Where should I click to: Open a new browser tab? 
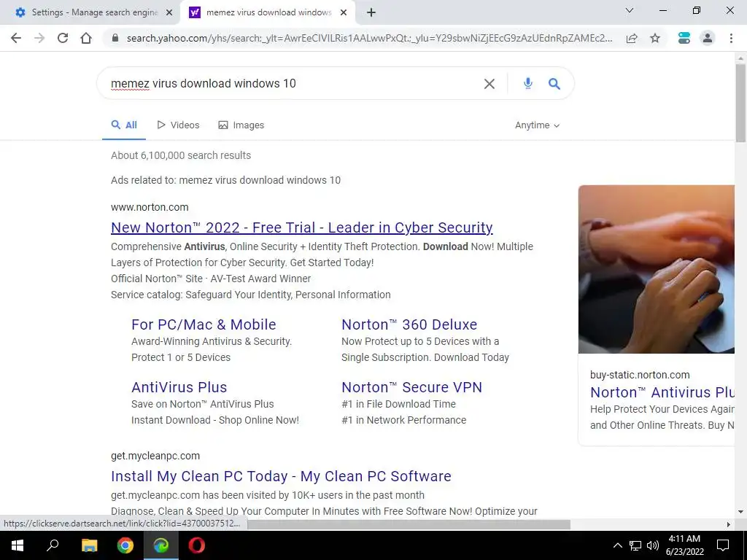[371, 12]
